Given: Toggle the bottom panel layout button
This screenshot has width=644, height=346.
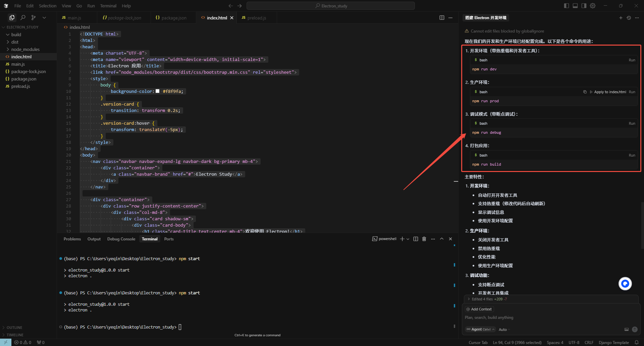Looking at the screenshot, I should coord(575,6).
